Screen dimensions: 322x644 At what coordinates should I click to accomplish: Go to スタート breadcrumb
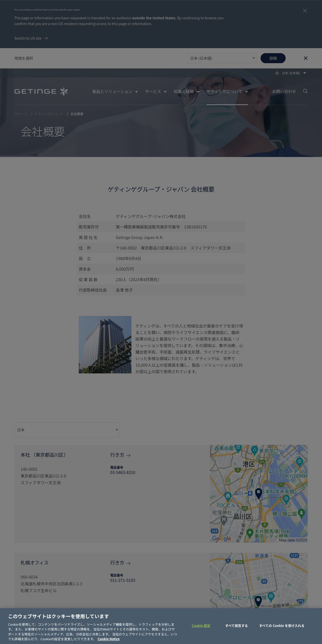point(21,114)
